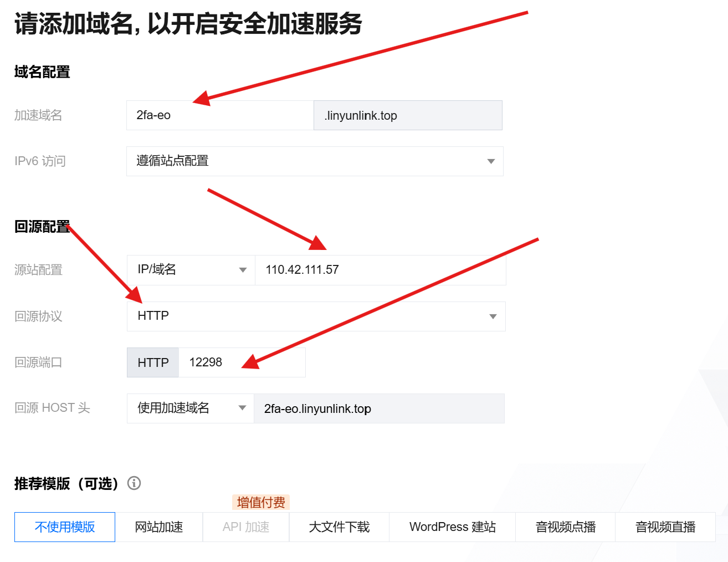This screenshot has width=728, height=562.
Task: Pick the 音视频点播 template
Action: click(x=565, y=527)
